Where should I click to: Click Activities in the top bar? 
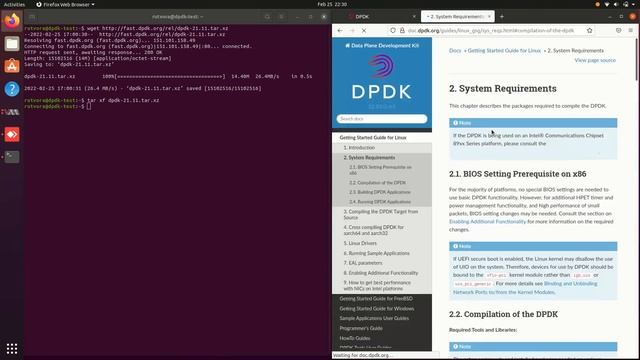tap(14, 4)
